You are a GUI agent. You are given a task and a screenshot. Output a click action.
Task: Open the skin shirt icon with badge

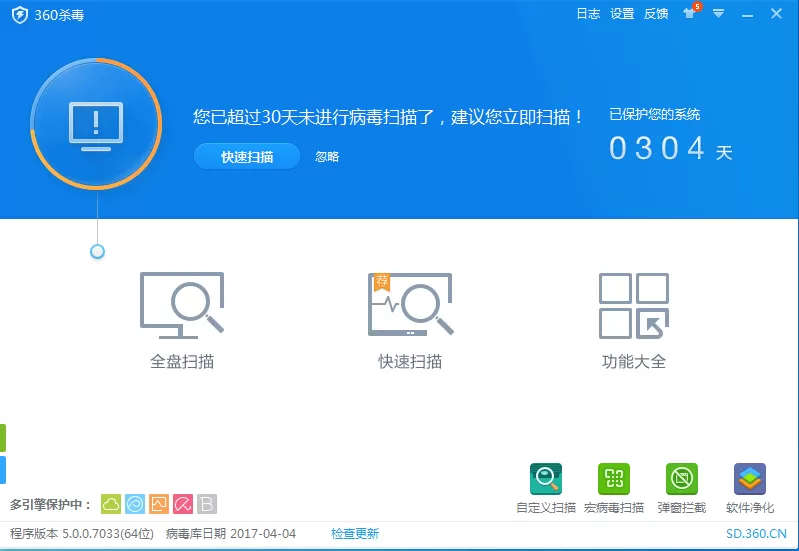691,12
